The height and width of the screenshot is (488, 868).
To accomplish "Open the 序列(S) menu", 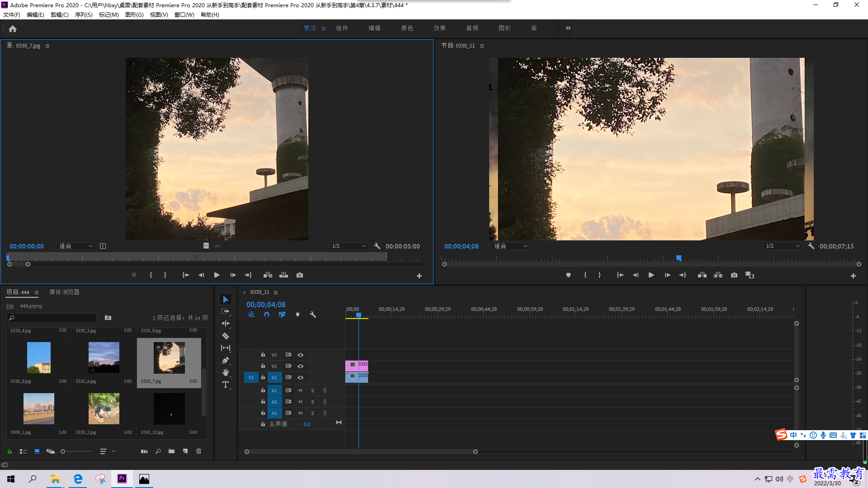I will [x=84, y=15].
